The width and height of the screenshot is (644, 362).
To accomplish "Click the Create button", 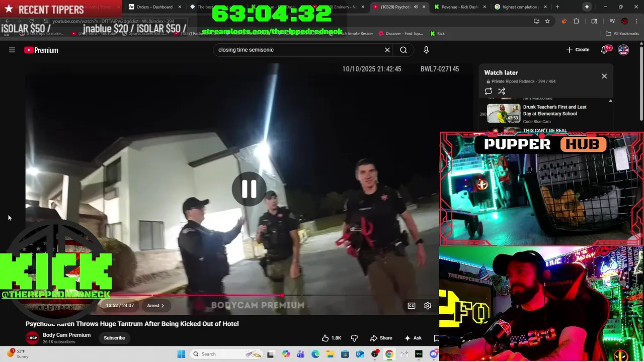I will 578,50.
